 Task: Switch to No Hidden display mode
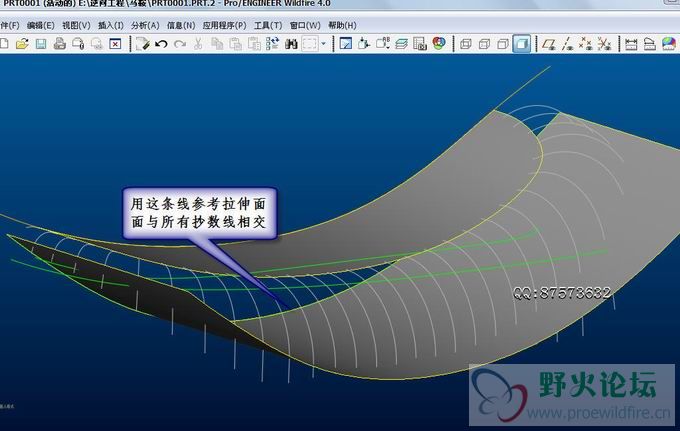click(x=503, y=43)
